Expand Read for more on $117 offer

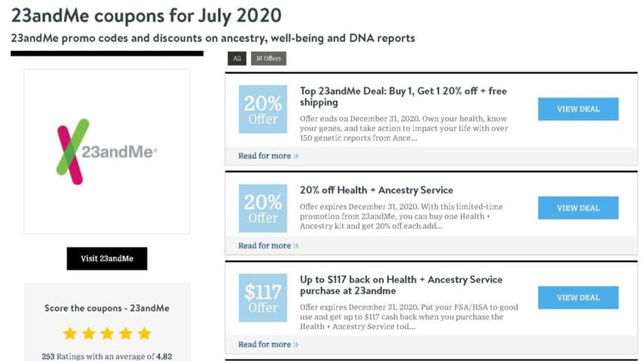coord(268,344)
